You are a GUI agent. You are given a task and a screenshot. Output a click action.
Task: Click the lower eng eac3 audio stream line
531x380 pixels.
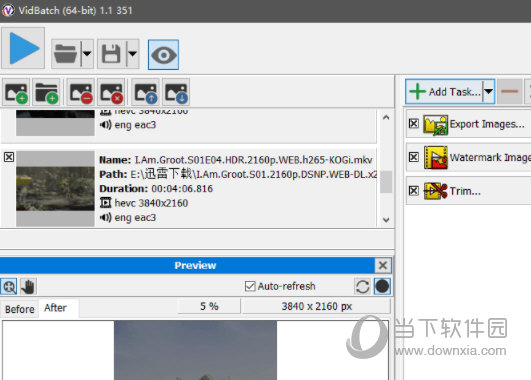[128, 217]
